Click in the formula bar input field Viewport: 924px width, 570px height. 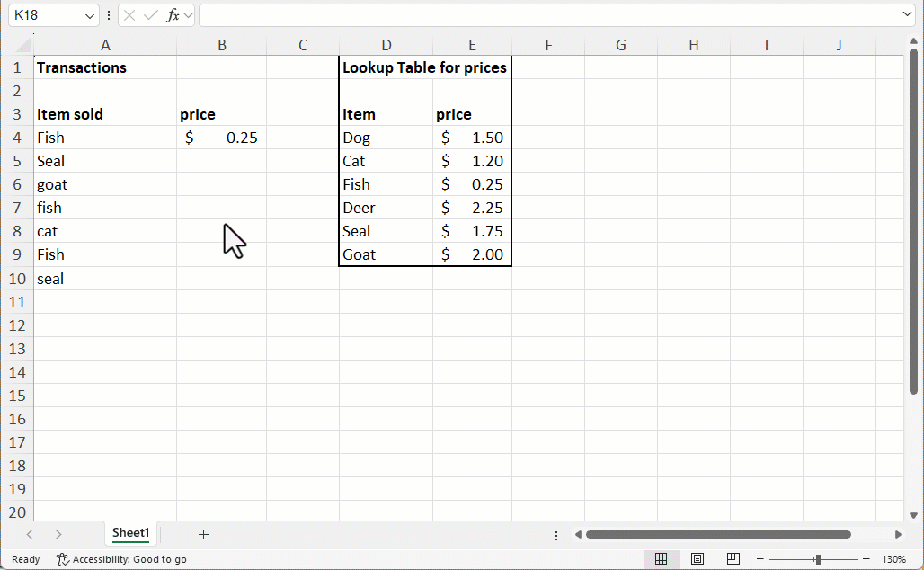(x=548, y=15)
